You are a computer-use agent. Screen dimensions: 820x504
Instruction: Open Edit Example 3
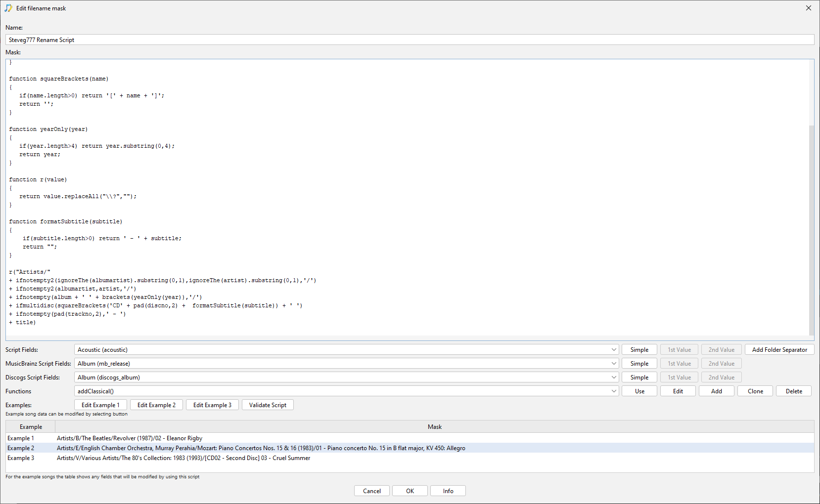(x=212, y=405)
